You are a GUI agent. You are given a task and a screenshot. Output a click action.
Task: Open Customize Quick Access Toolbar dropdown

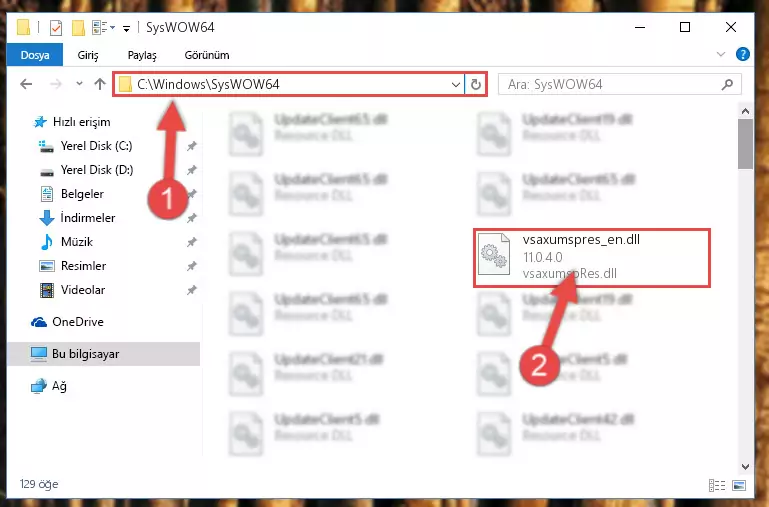[x=126, y=29]
